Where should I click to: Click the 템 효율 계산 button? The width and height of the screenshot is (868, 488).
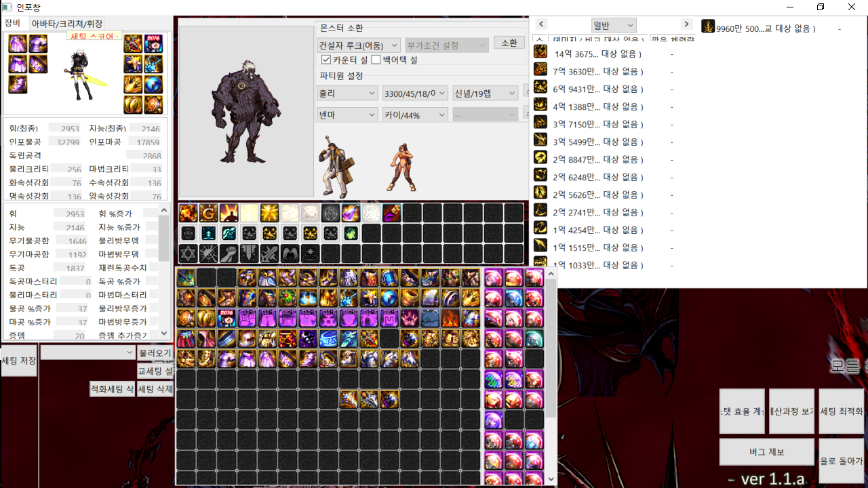pyautogui.click(x=742, y=411)
